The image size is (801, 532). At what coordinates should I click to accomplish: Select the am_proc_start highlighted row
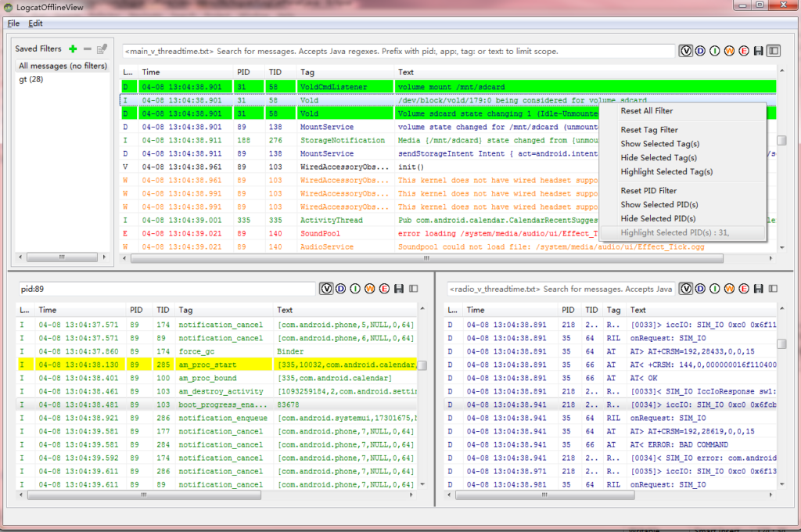(217, 365)
